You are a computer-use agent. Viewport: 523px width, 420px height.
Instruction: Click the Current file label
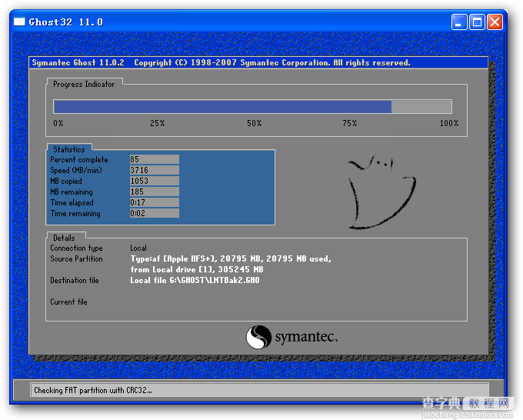68,302
